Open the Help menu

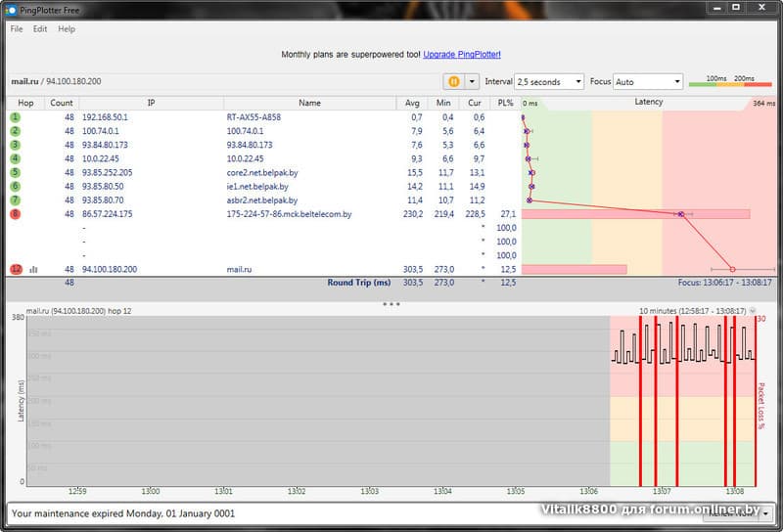coord(67,29)
